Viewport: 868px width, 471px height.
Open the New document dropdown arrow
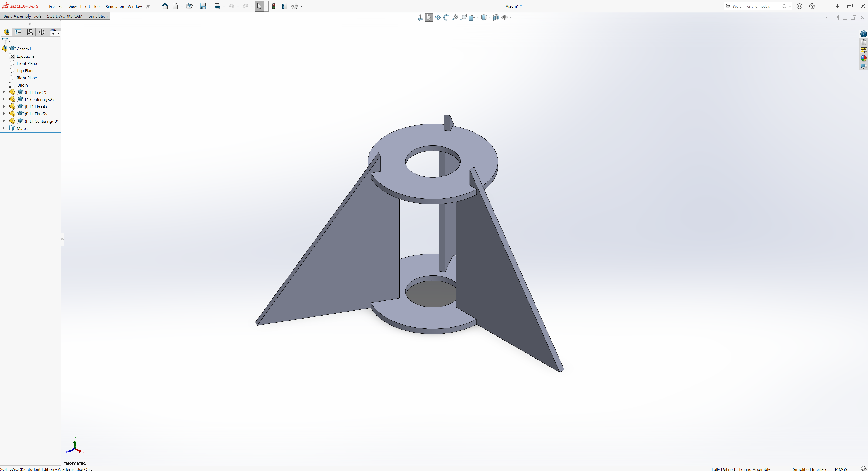pyautogui.click(x=182, y=6)
